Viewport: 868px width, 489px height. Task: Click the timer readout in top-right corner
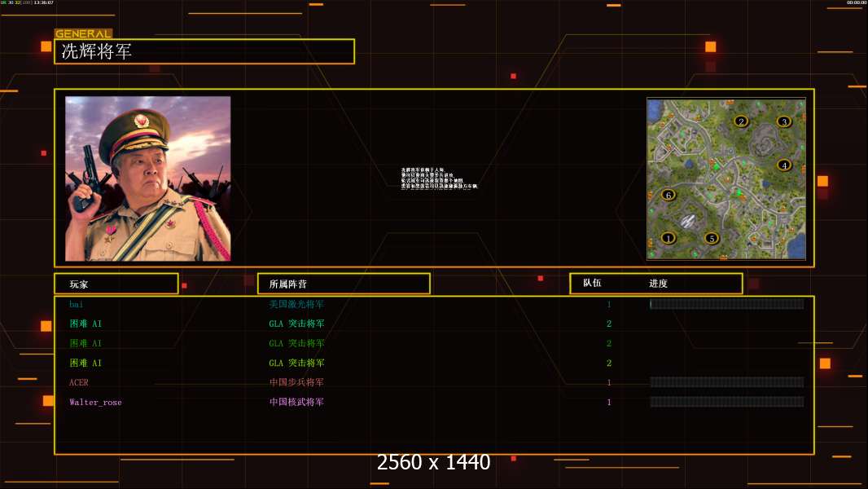tap(857, 2)
